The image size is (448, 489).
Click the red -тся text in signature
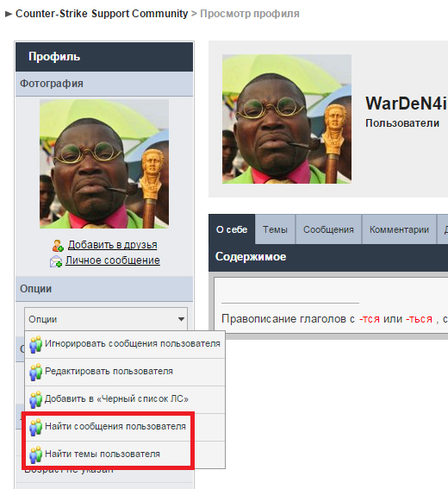click(370, 319)
